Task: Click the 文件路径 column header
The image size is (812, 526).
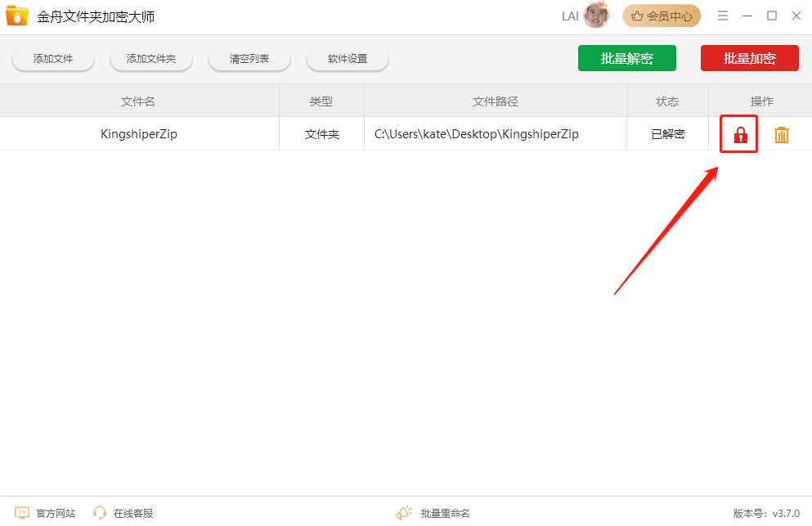Action: (x=495, y=101)
